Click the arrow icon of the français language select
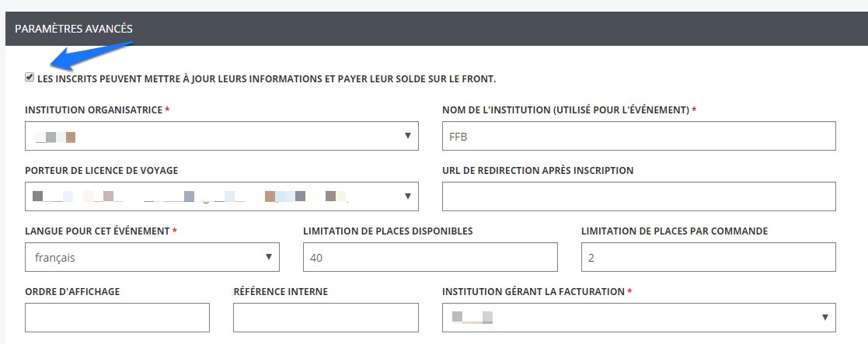This screenshot has height=344, width=868. 269,257
